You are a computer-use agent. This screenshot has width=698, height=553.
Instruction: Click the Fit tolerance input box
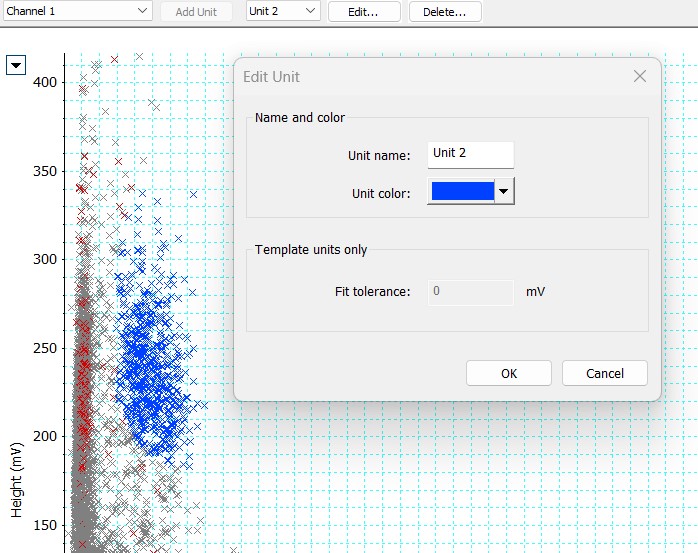pos(471,292)
